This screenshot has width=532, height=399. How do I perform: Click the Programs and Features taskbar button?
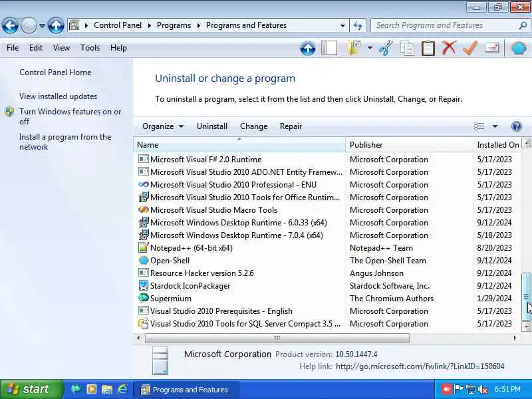pos(186,390)
